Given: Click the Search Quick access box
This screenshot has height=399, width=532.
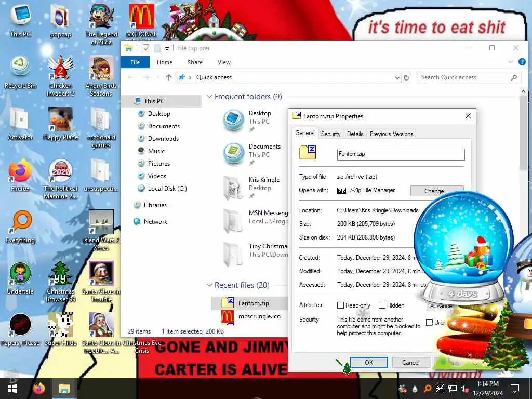Looking at the screenshot, I should [469, 78].
